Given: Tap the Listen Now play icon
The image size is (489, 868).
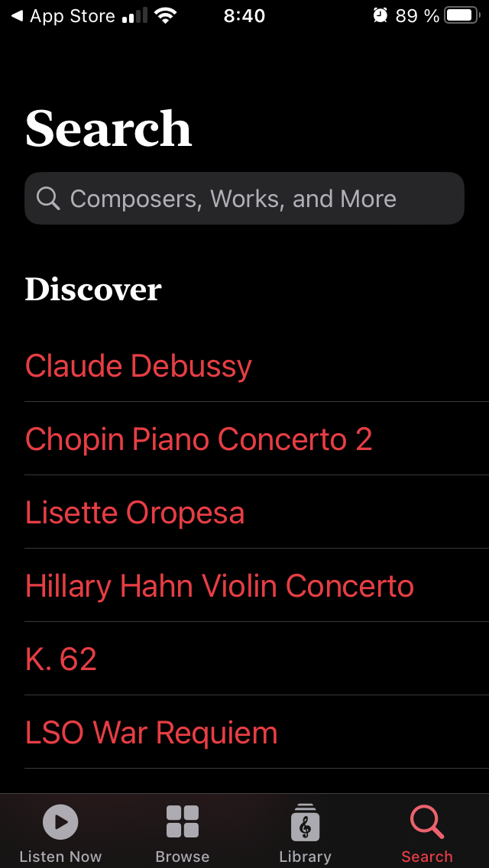Looking at the screenshot, I should (60, 822).
